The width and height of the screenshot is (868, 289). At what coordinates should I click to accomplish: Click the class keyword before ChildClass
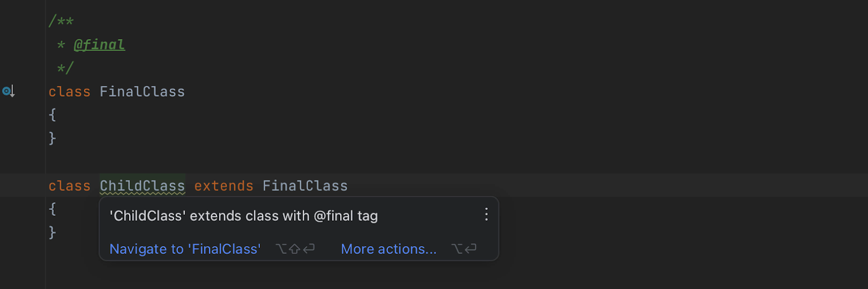coord(69,186)
